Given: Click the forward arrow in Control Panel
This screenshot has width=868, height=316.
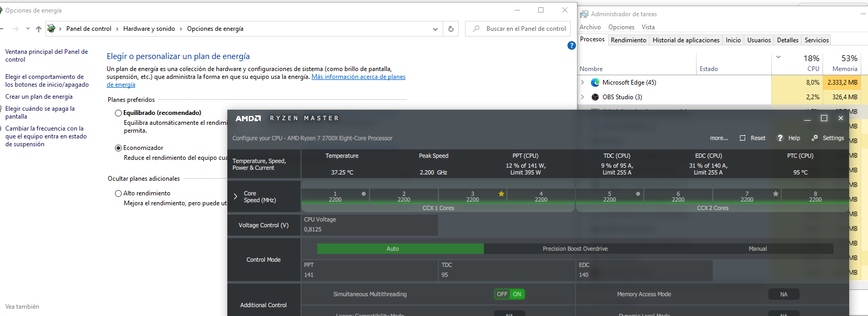Looking at the screenshot, I should [15, 29].
